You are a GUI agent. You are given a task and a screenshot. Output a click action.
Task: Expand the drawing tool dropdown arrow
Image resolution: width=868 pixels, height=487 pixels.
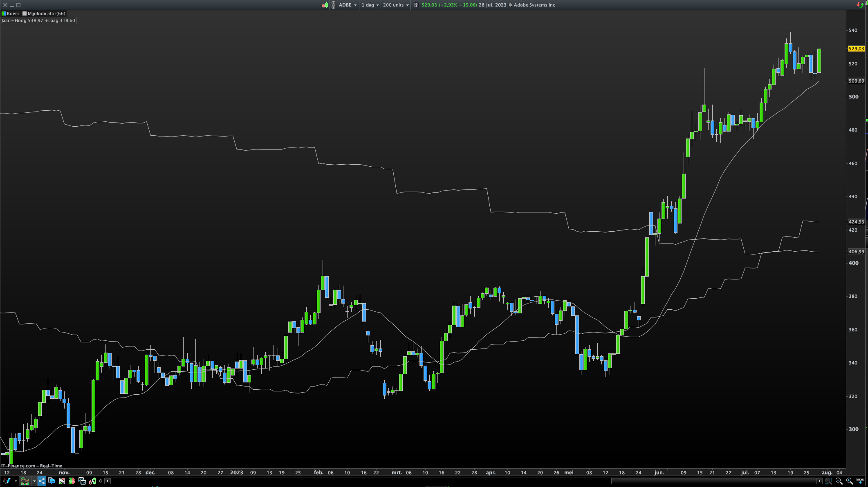click(16, 481)
